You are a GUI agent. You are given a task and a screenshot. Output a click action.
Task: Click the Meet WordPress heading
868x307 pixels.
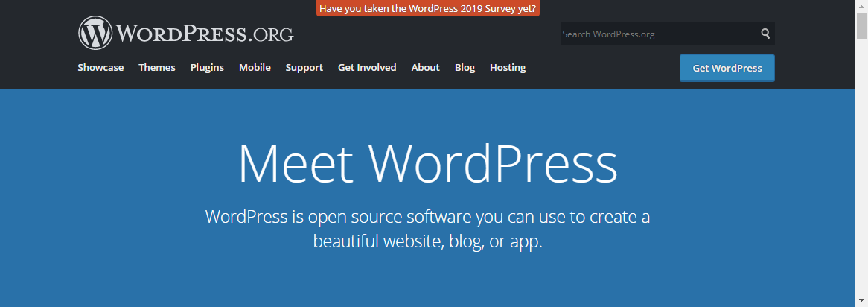click(x=427, y=163)
